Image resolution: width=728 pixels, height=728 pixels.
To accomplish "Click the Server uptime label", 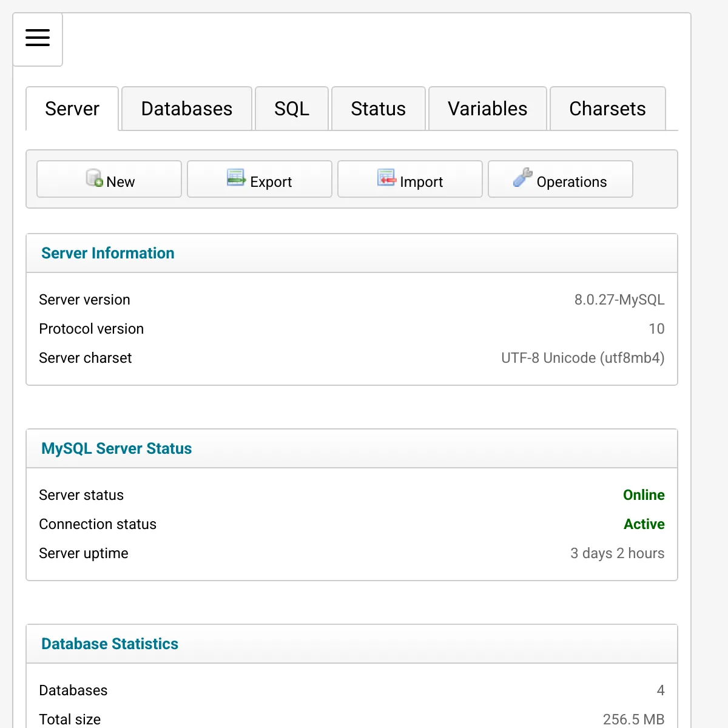I will click(84, 553).
